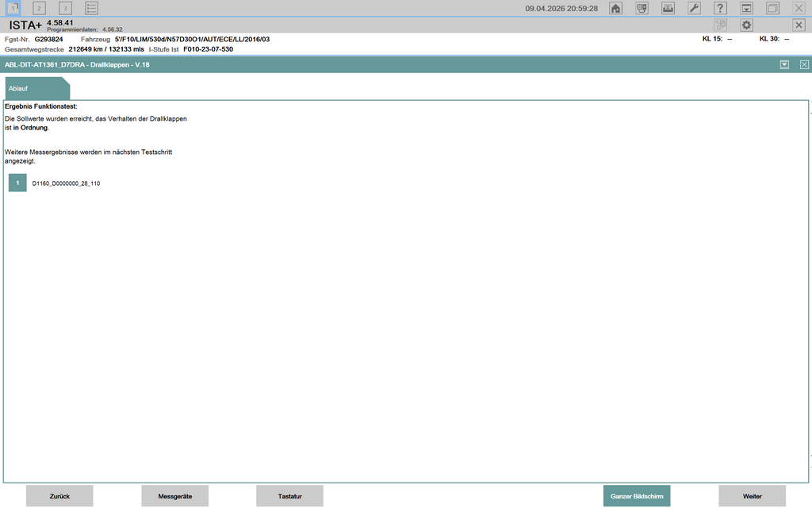
Task: Select the Ablauf tab
Action: [x=19, y=88]
